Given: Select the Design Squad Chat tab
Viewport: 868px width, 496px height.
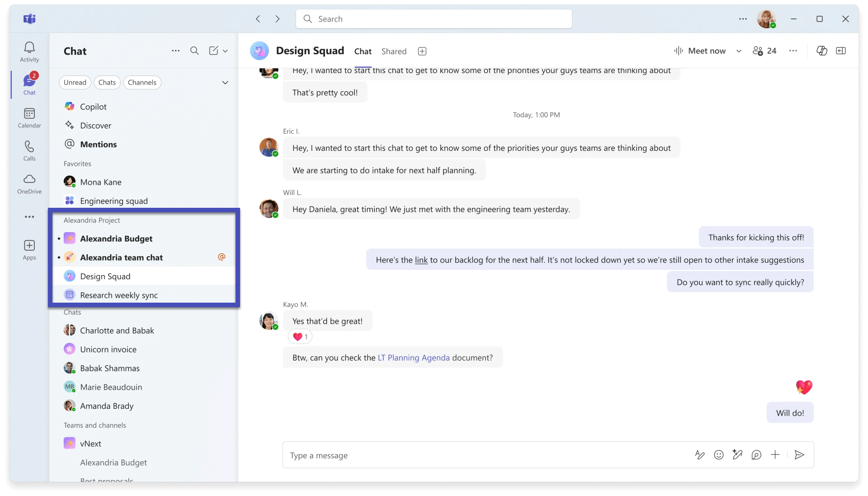Looking at the screenshot, I should pos(363,51).
